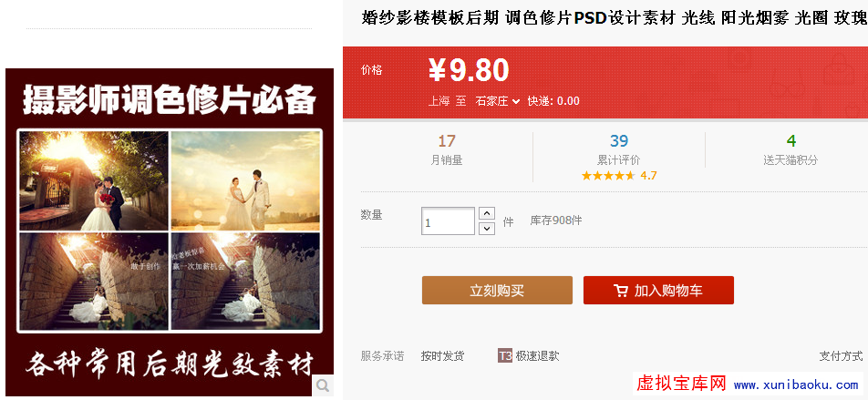Image resolution: width=868 pixels, height=400 pixels.
Task: Click the 立刻购买 buy now button
Action: click(x=497, y=291)
